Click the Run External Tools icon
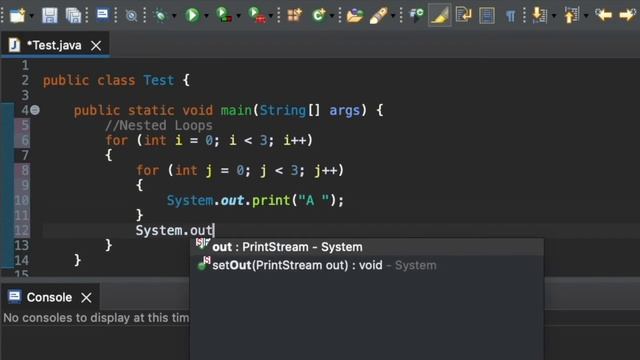The image size is (640, 360). (256, 15)
